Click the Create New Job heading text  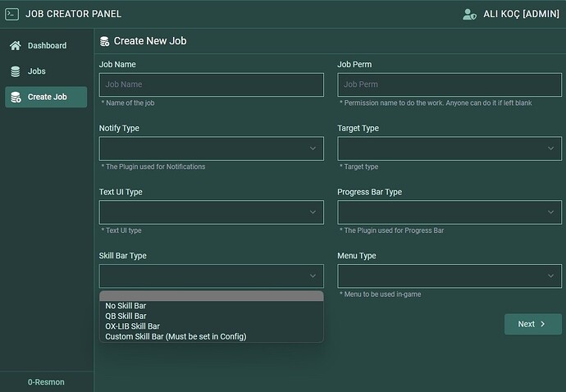click(150, 41)
